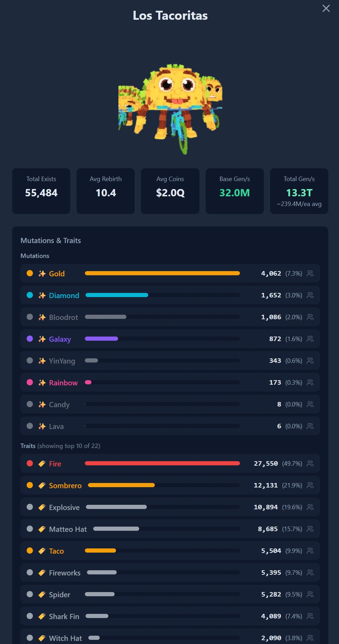
Task: Click the purple color dot for Galaxy
Action: [x=30, y=339]
